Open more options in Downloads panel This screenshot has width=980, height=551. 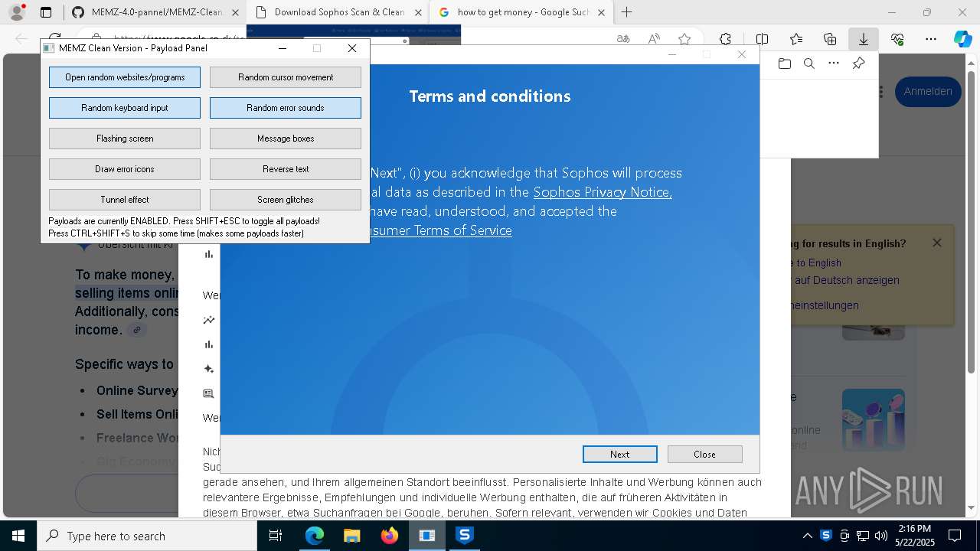(834, 64)
